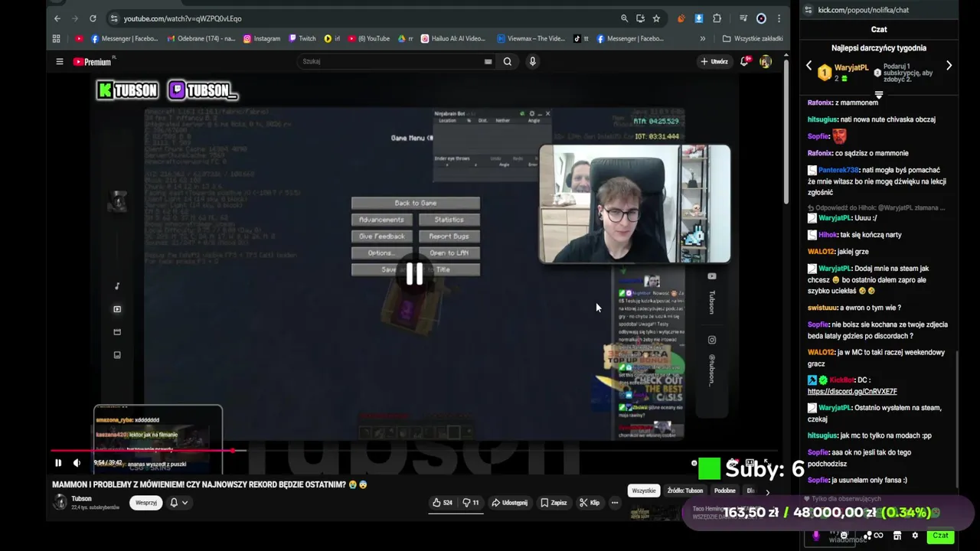Image resolution: width=980 pixels, height=551 pixels.
Task: Open Chrome media controls icon
Action: (743, 18)
